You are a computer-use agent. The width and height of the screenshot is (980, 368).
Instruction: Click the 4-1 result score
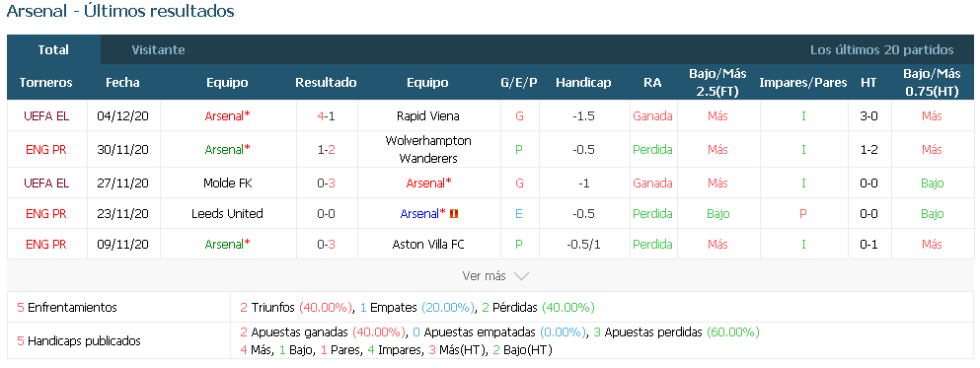(327, 115)
